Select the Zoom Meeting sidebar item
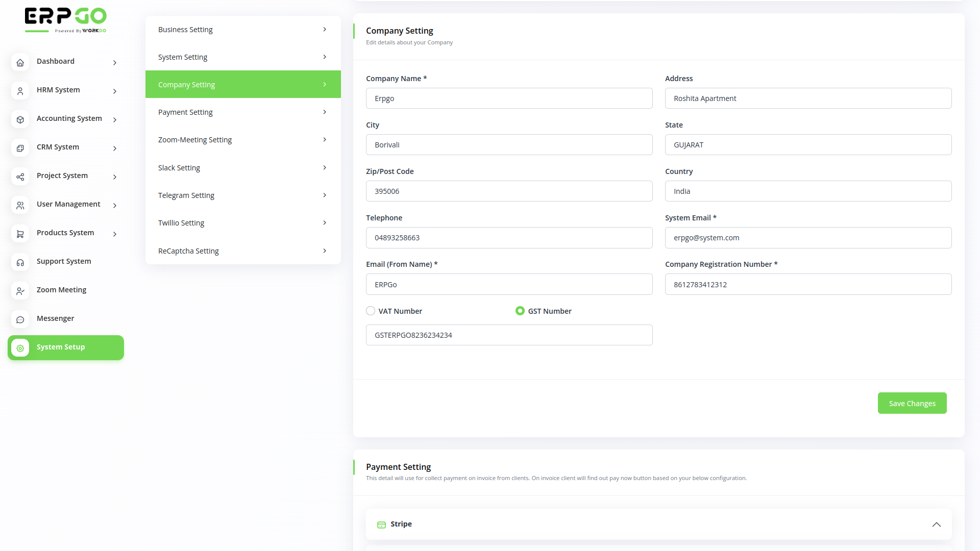The width and height of the screenshot is (980, 551). pyautogui.click(x=61, y=290)
